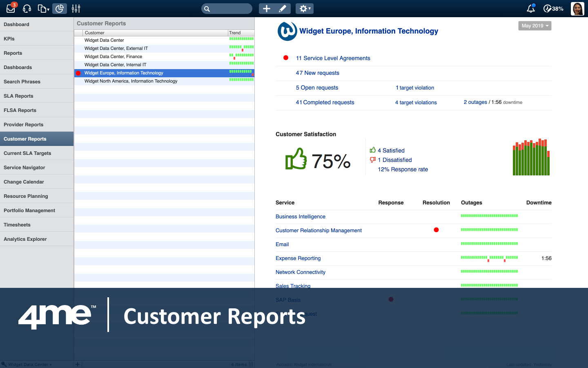
Task: Open Timesheets in the sidebar
Action: [x=37, y=225]
